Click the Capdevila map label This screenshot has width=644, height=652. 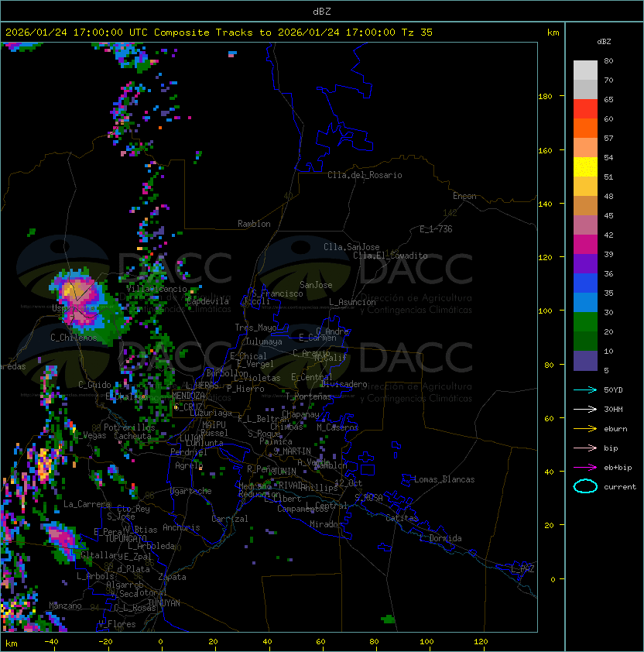tap(207, 301)
